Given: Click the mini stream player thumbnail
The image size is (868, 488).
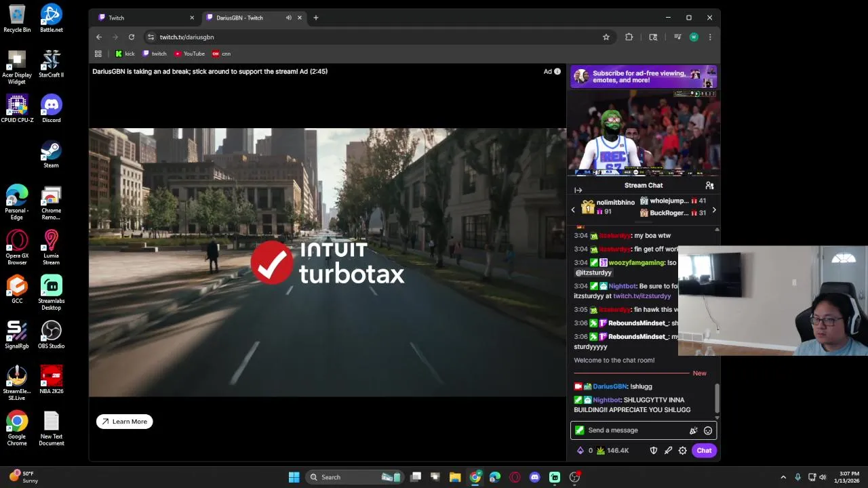Looking at the screenshot, I should click(644, 134).
